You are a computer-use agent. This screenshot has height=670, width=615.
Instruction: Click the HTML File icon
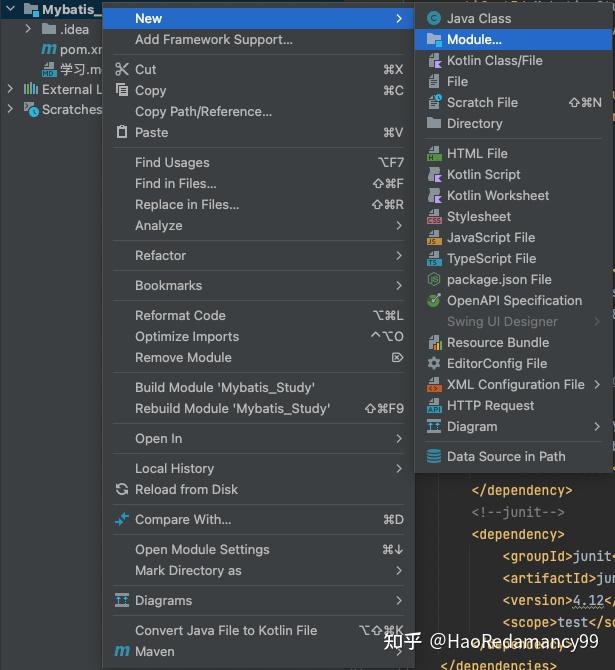[x=434, y=154]
